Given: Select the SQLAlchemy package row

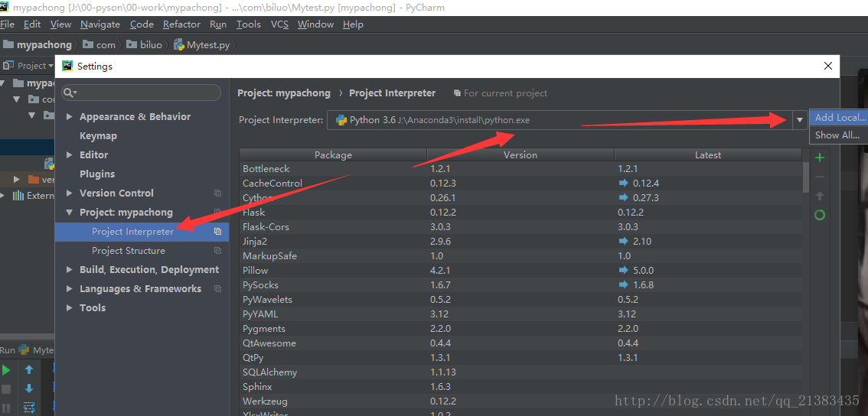Looking at the screenshot, I should click(521, 372).
